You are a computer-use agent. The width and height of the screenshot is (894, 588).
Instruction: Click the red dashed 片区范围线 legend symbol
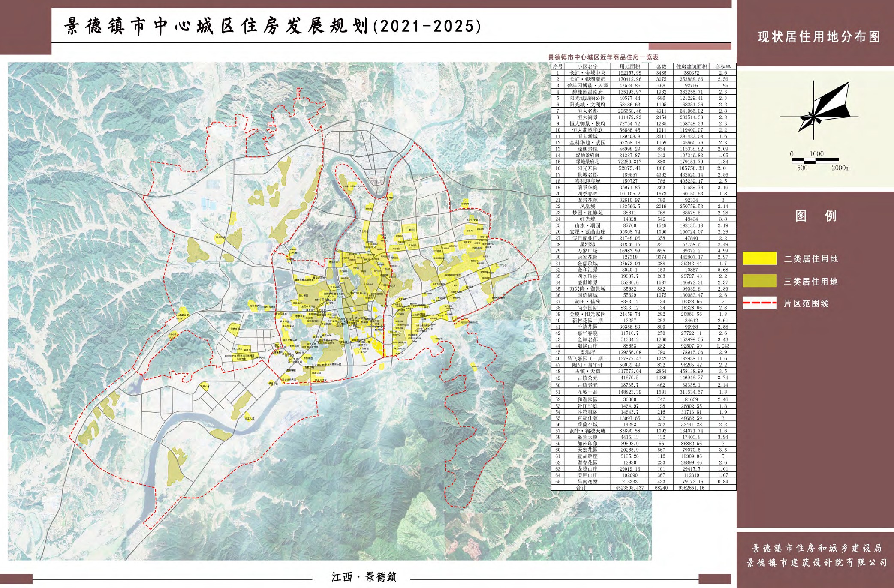coord(759,303)
